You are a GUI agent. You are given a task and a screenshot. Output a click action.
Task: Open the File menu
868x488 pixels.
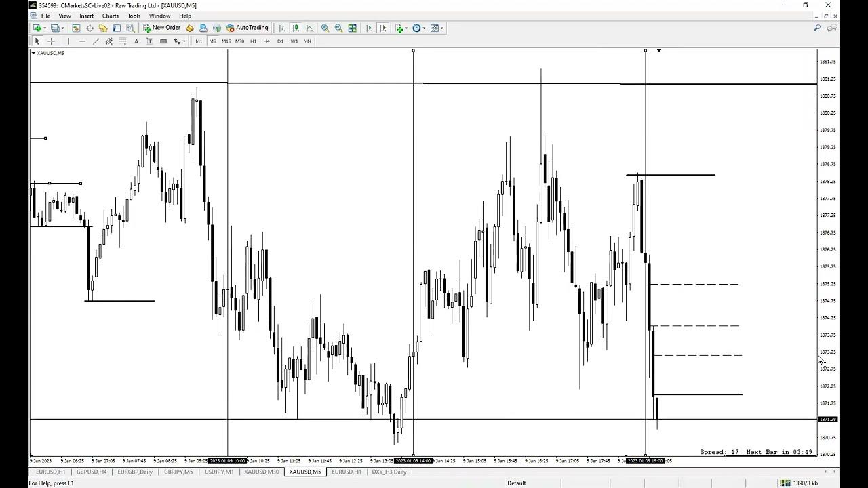pyautogui.click(x=45, y=16)
